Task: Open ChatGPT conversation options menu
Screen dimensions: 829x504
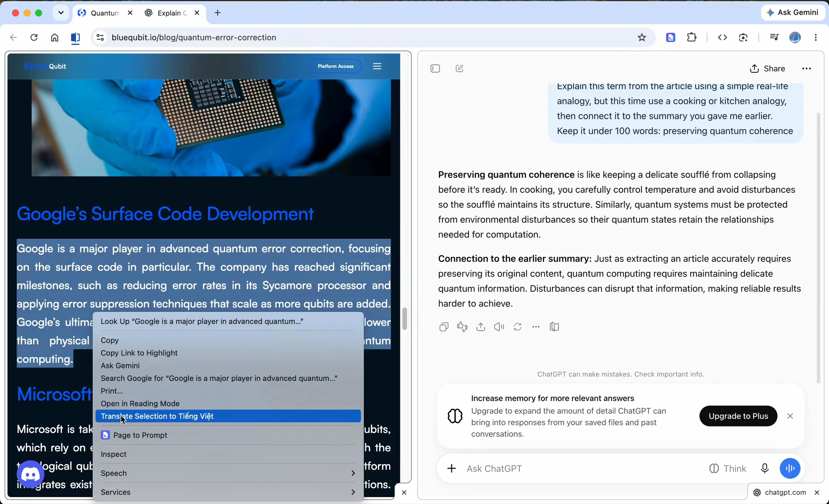Action: (806, 68)
